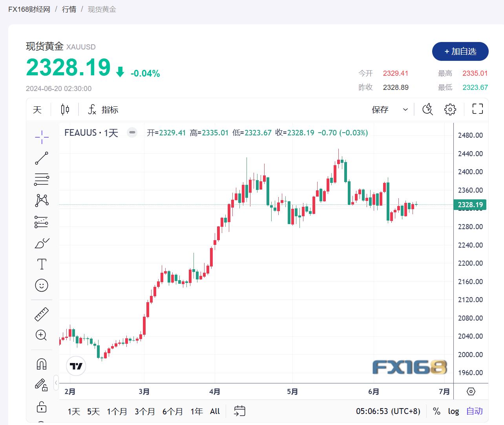Click the zoom-in magnifier tool
504x425 pixels.
pos(42,335)
